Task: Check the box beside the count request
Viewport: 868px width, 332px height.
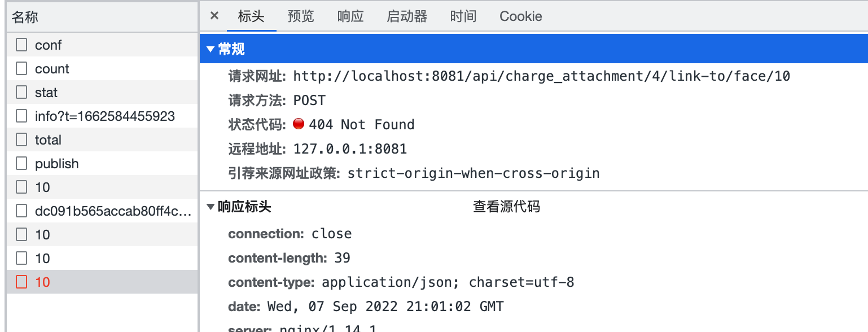Action: point(21,68)
